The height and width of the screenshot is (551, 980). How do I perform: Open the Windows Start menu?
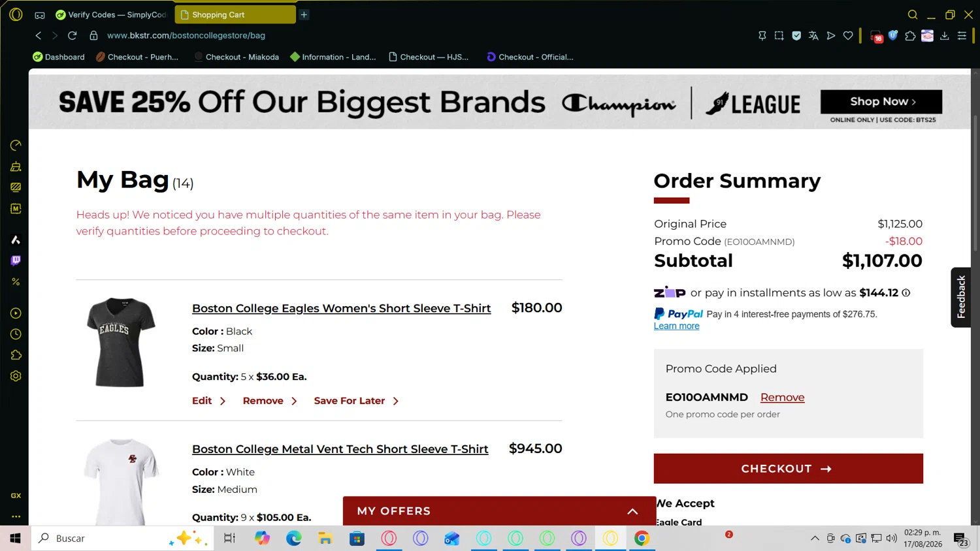15,539
